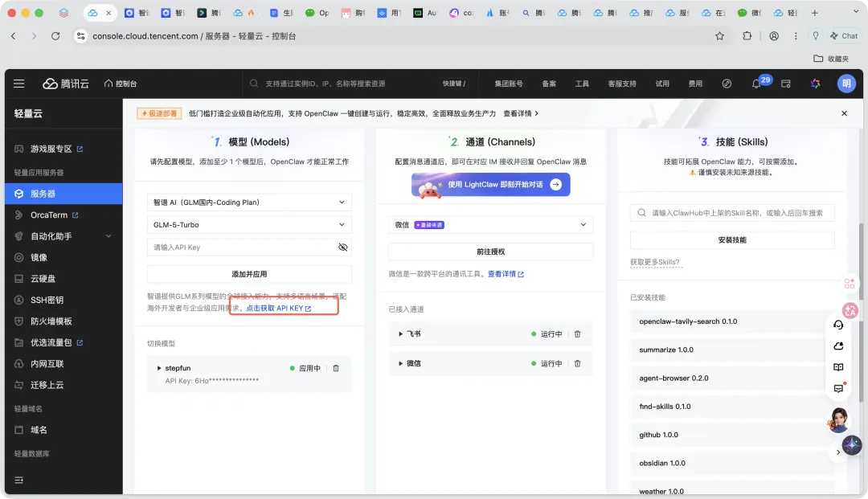868x499 pixels.
Task: Select 服务器 in the sidebar
Action: [63, 194]
